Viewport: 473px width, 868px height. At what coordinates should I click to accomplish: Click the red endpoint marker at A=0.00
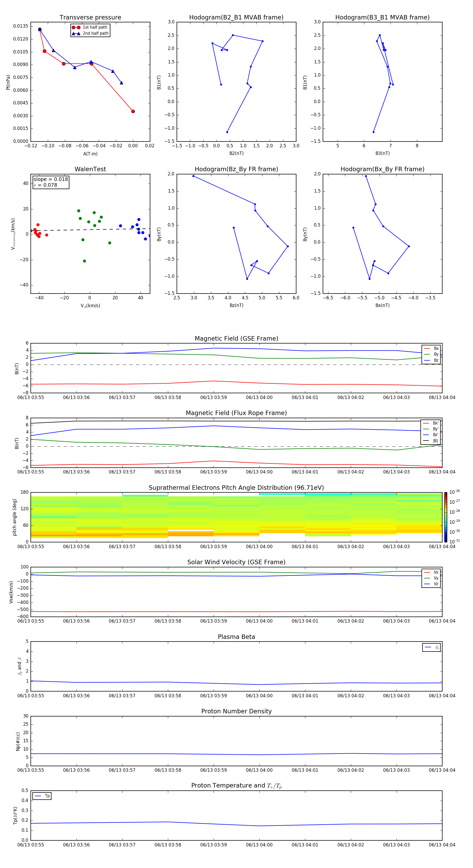(133, 111)
